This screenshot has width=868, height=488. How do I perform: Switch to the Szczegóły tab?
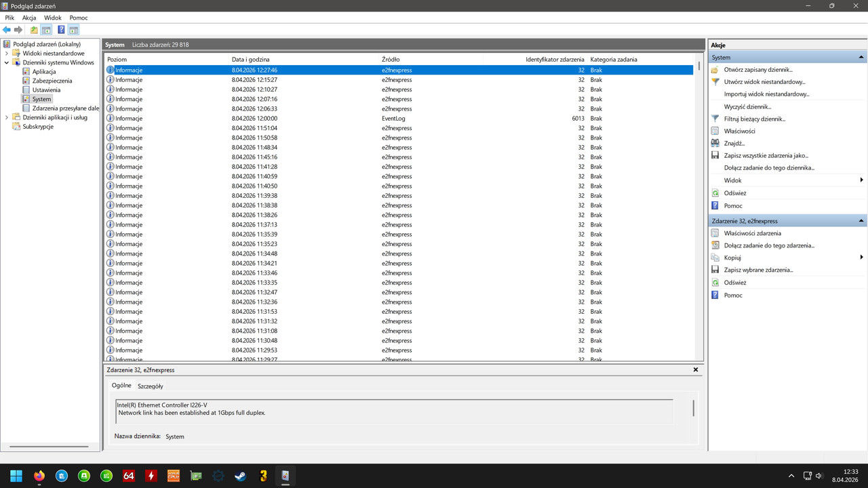tap(151, 386)
